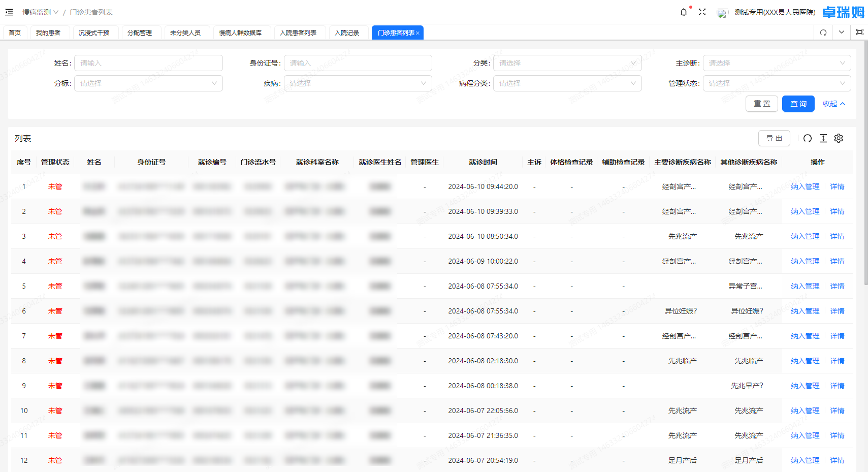Open 详情 for row 7
Screen dimensions: 868x472
837,336
